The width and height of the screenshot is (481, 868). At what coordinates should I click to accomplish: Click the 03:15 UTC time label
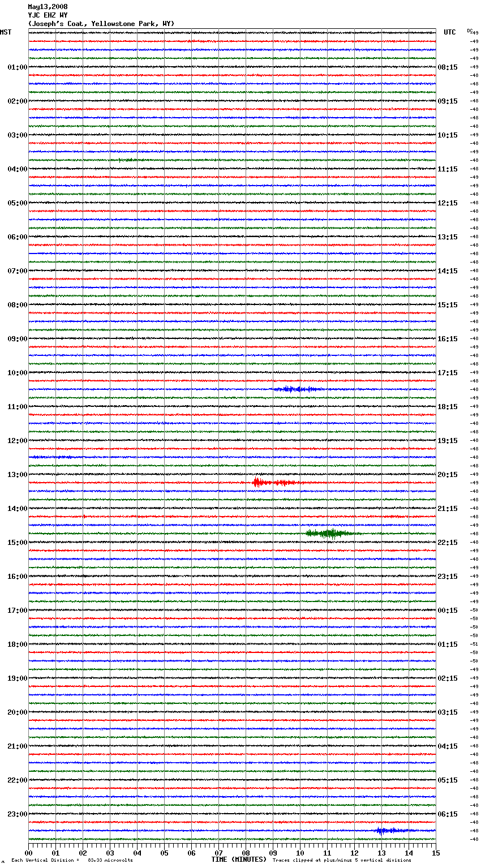448,712
